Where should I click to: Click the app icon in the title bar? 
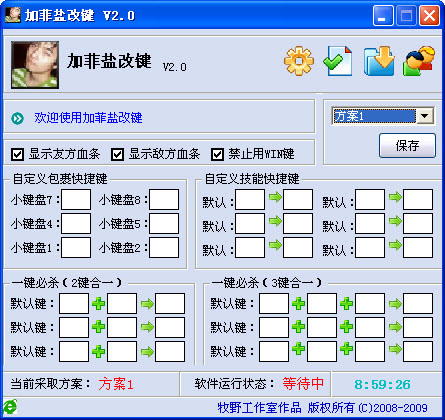click(x=13, y=15)
